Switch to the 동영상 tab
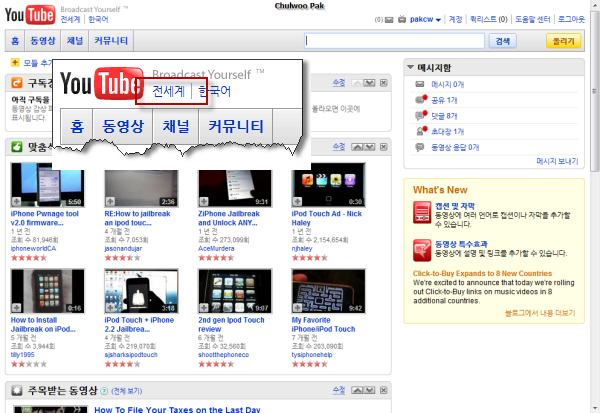 [x=43, y=41]
